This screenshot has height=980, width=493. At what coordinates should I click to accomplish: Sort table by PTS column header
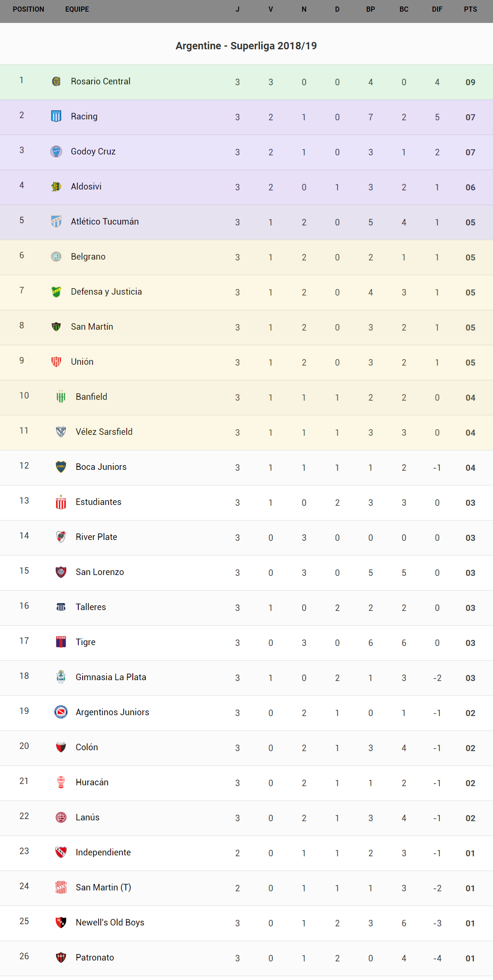[471, 10]
